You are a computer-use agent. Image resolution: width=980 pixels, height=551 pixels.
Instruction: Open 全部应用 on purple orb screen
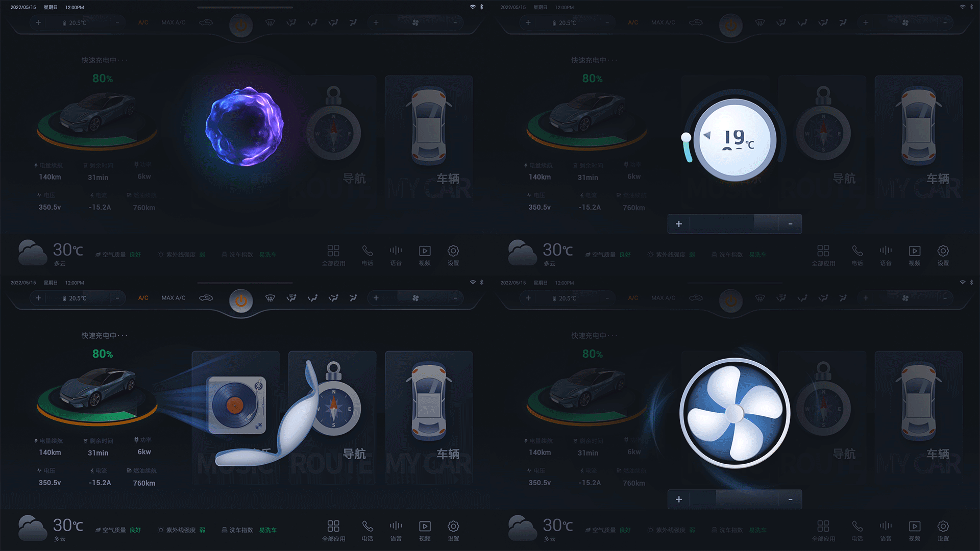click(x=333, y=255)
